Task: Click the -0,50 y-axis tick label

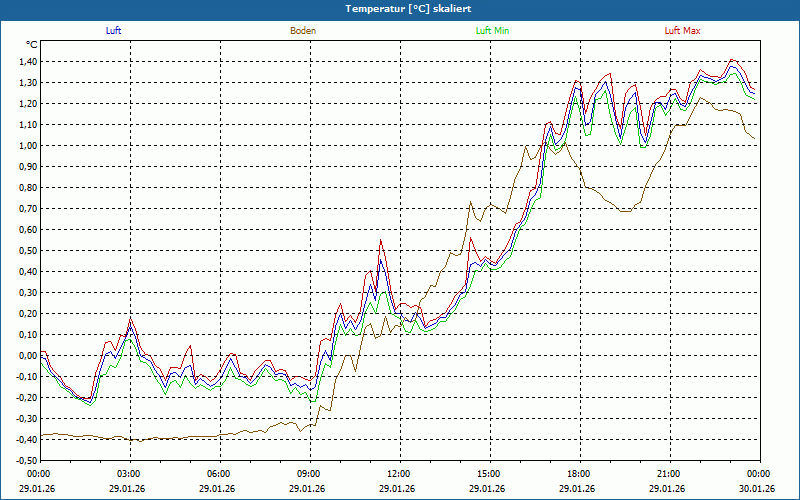Action: tap(25, 460)
